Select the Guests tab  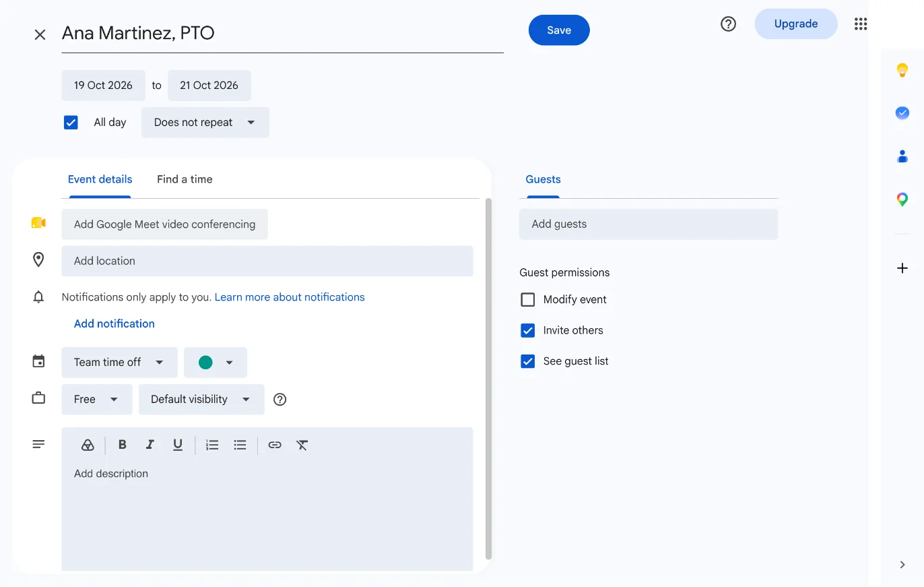[543, 179]
